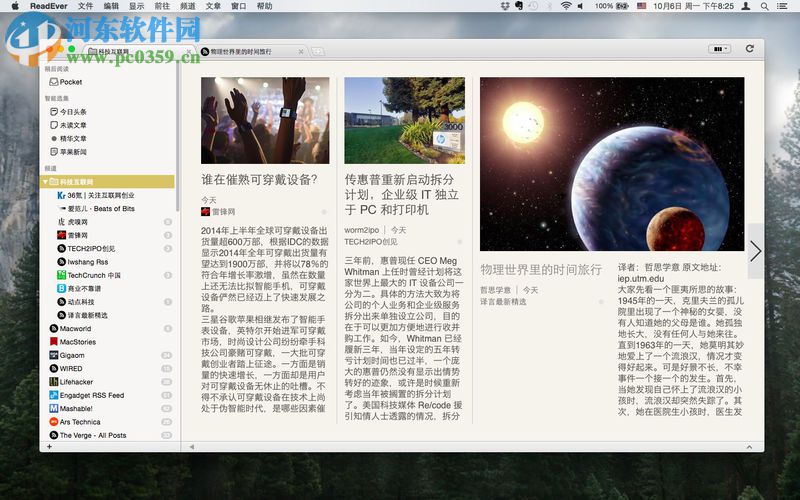
Task: Open the Lifehacker feed
Action: pyautogui.click(x=71, y=382)
